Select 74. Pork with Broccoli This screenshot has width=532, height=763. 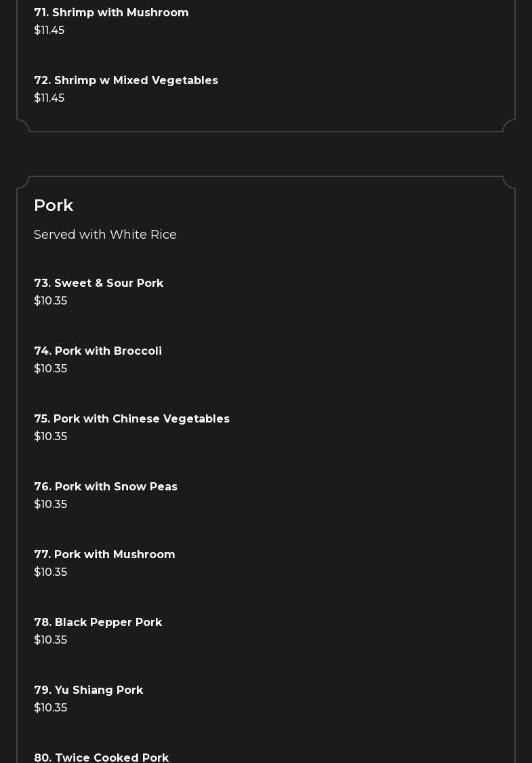98,351
